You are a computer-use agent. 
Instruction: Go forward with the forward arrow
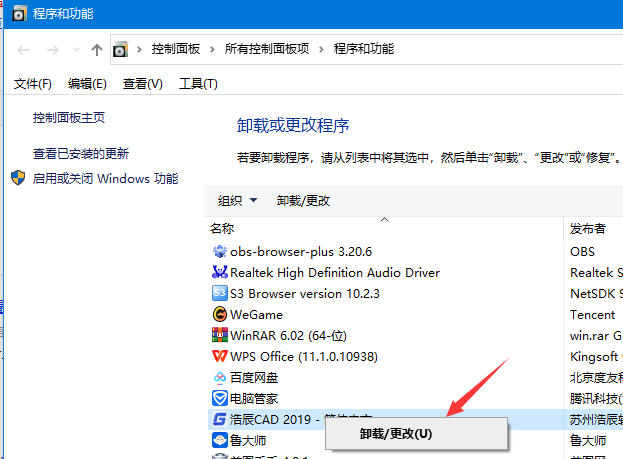coord(52,50)
